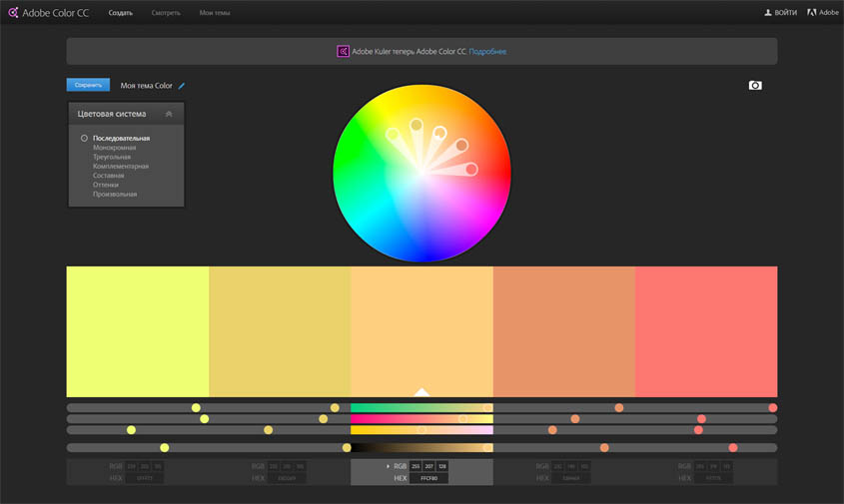Select the Произвольная color rule
This screenshot has width=844, height=504.
coord(115,195)
